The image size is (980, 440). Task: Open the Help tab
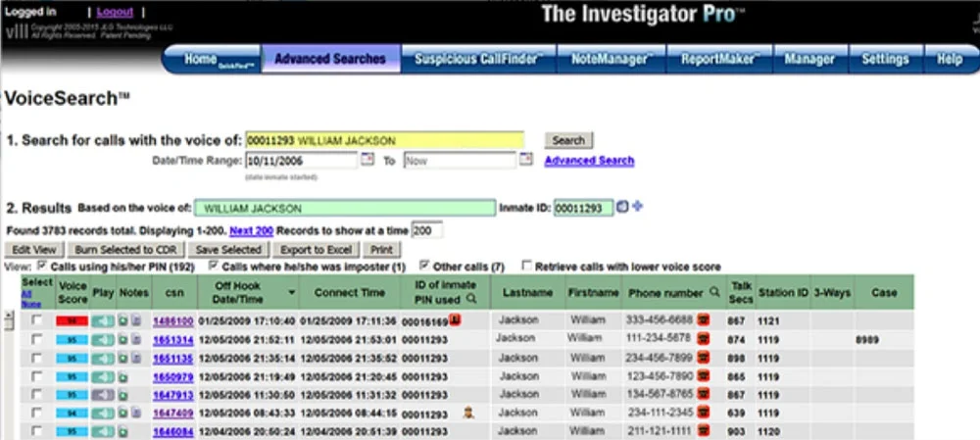tap(950, 60)
